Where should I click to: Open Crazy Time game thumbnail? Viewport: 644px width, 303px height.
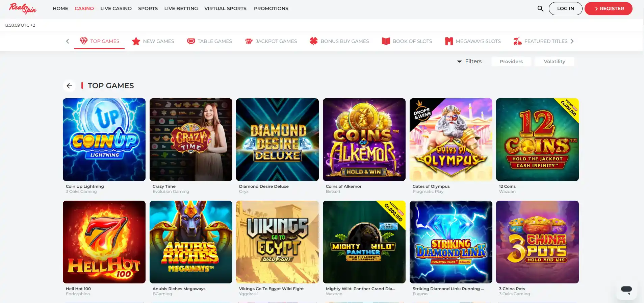coord(191,140)
